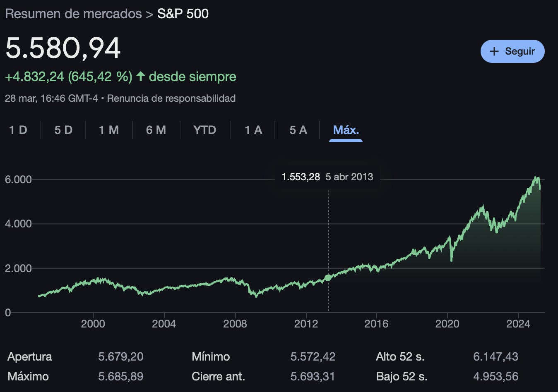Click the chart's sharp 2020 dip
The width and height of the screenshot is (558, 392).
[x=451, y=260]
